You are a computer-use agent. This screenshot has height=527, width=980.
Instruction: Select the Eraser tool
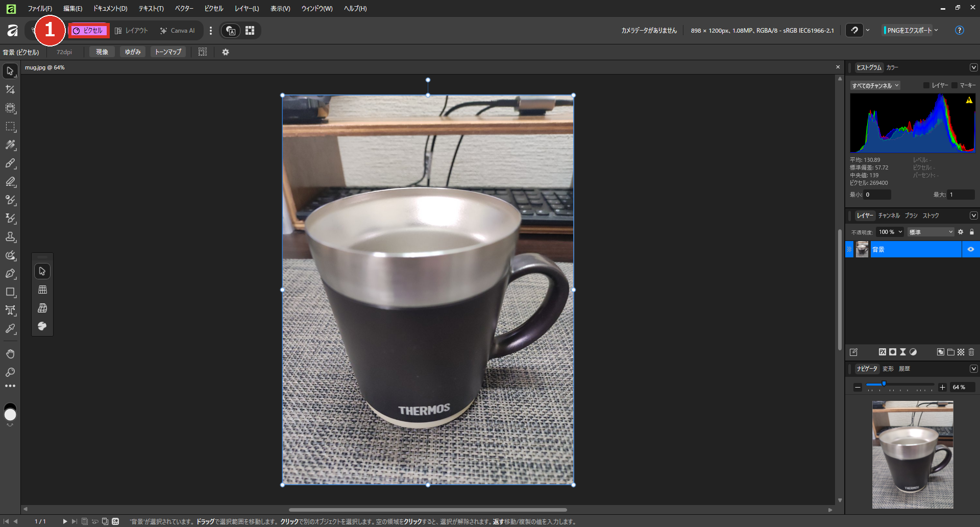(x=10, y=182)
